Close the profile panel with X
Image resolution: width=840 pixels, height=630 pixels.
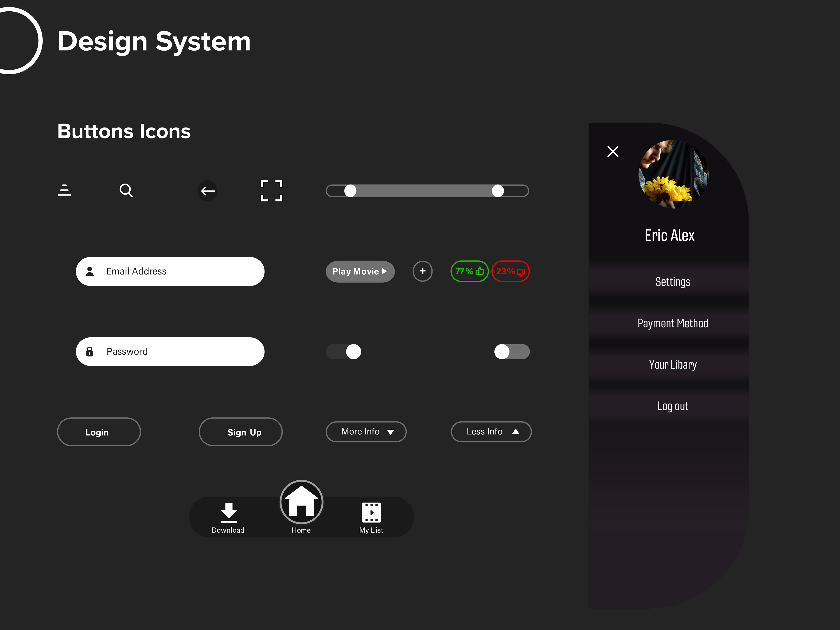coord(612,152)
